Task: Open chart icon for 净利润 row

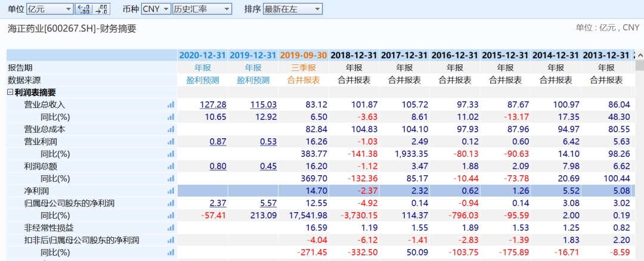Action: point(171,191)
